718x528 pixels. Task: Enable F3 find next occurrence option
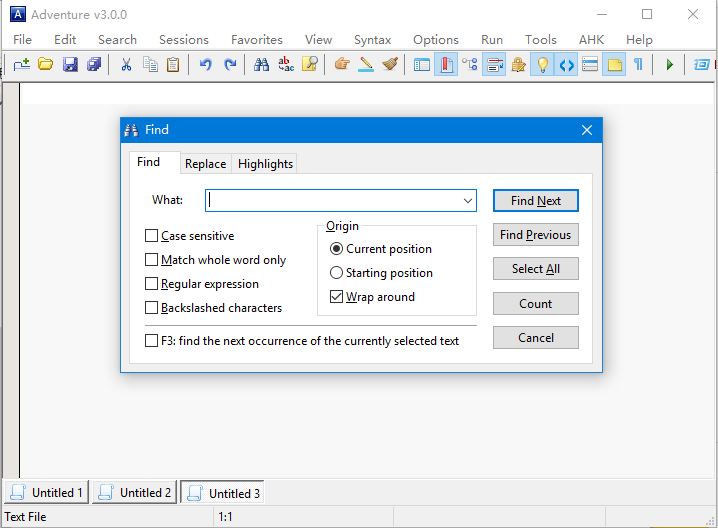click(152, 341)
